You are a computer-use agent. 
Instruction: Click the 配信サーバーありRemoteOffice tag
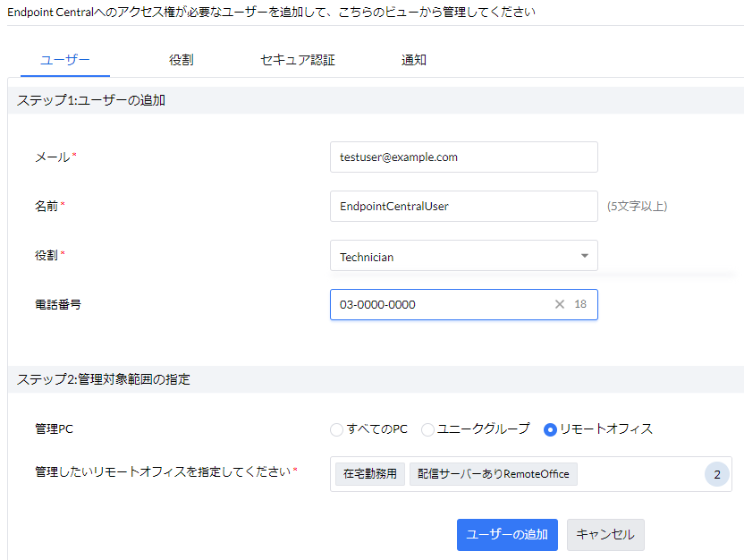point(494,474)
